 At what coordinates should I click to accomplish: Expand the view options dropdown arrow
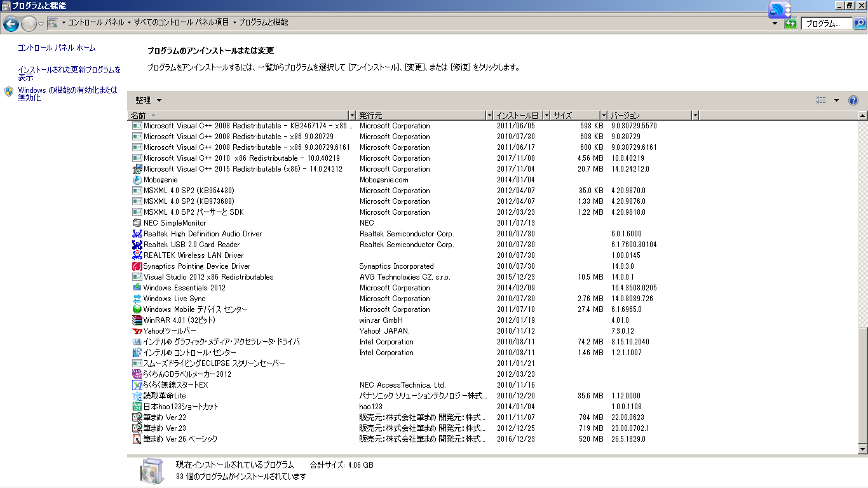836,100
